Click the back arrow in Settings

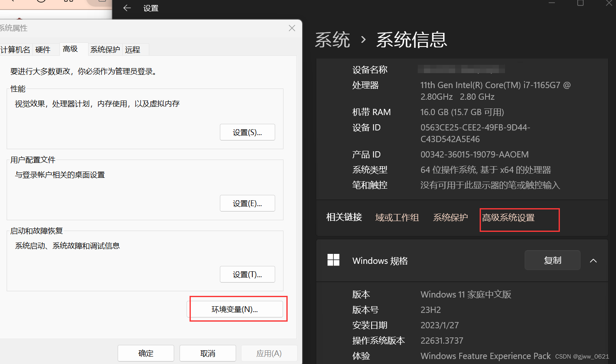127,7
